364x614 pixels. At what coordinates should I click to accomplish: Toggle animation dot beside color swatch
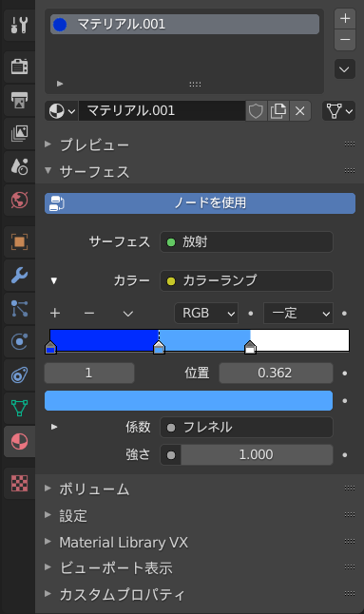tap(344, 400)
